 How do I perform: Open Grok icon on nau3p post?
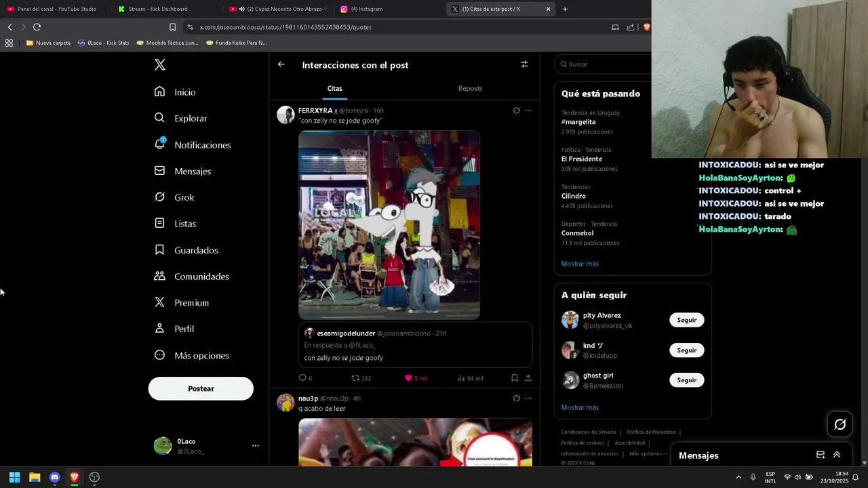[x=516, y=399]
